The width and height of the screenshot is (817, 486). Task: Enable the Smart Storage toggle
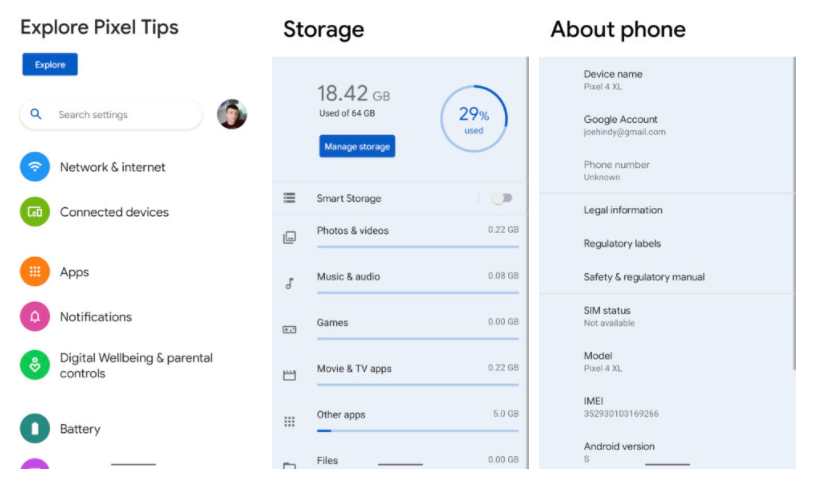tap(502, 198)
